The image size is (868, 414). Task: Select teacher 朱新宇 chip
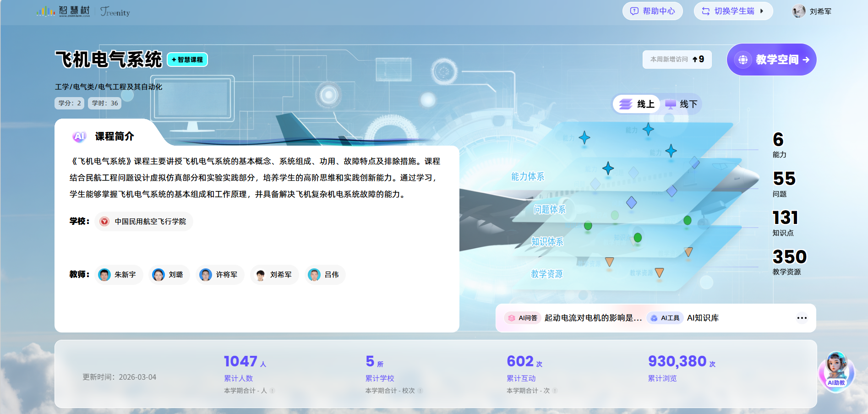(x=119, y=275)
